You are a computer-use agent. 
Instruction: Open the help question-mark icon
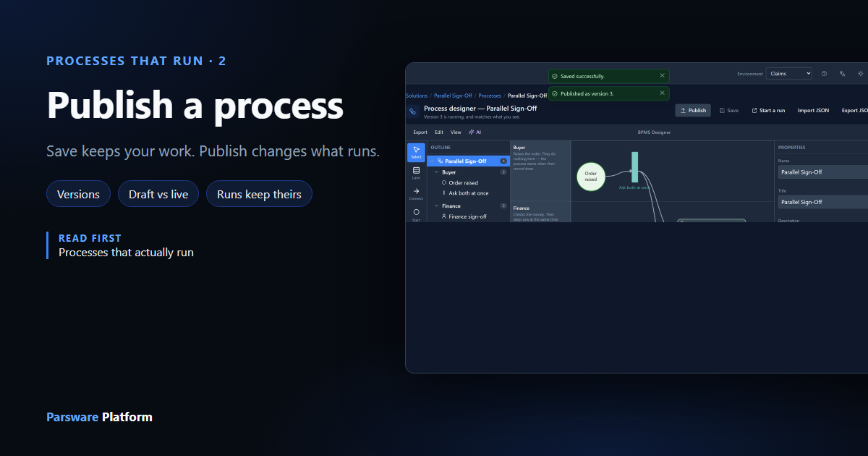point(824,73)
